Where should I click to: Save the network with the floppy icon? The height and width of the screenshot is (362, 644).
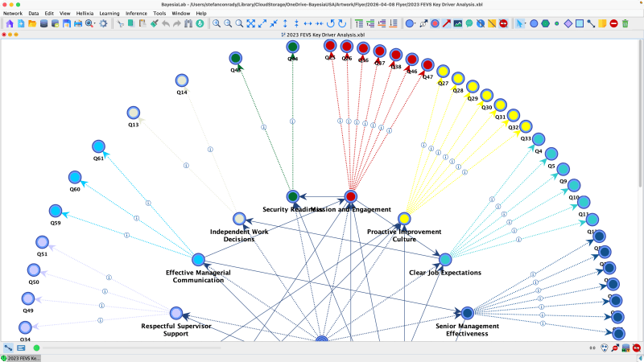click(67, 24)
